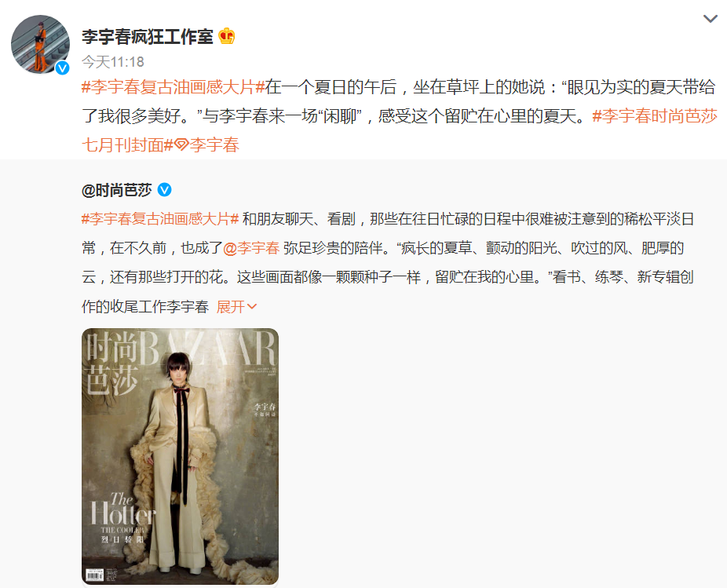Expand full text with 展开
Screen dimensions: 727x588
231,306
